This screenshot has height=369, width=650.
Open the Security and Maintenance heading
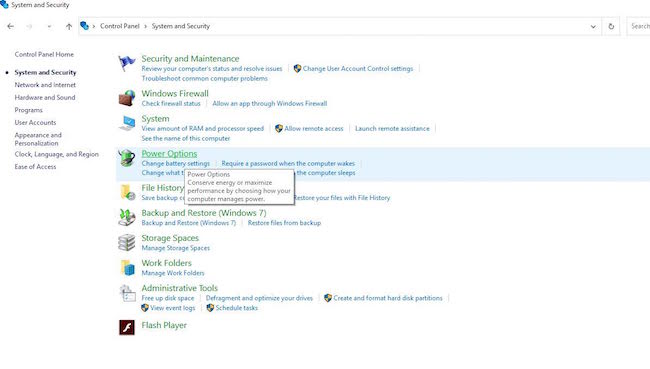coord(190,59)
